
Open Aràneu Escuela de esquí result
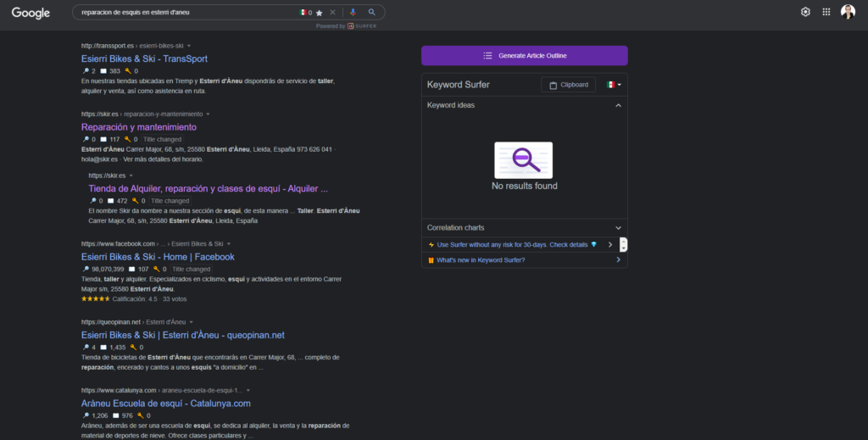tap(166, 404)
